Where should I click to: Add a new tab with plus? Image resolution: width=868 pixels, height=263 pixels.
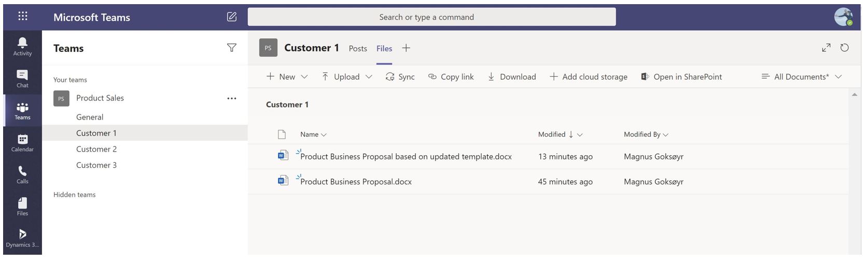406,48
